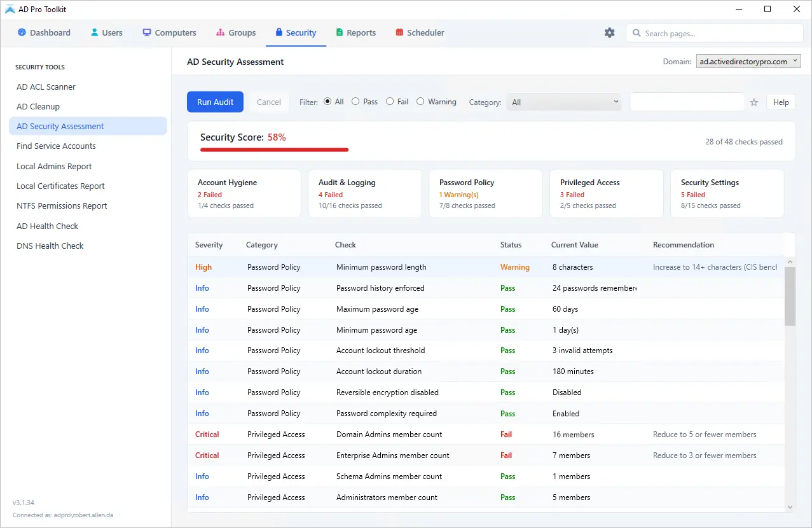This screenshot has height=528, width=812.
Task: Open Local Admins Report
Action: point(88,166)
